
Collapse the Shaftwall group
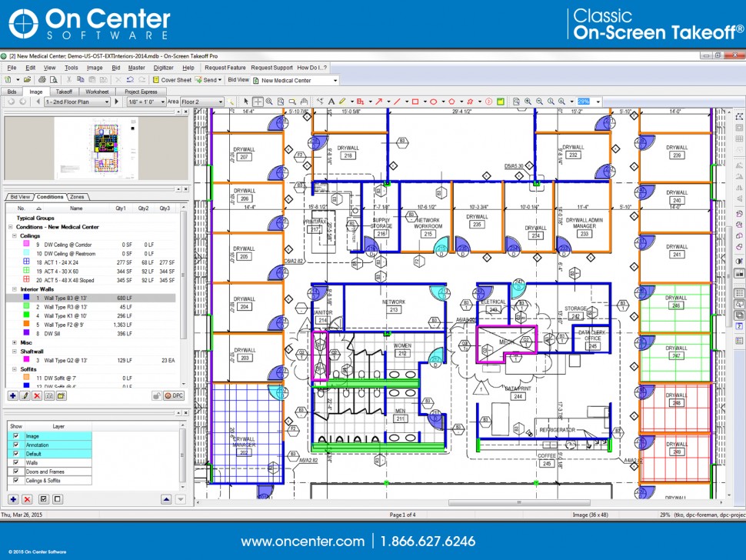pyautogui.click(x=15, y=352)
